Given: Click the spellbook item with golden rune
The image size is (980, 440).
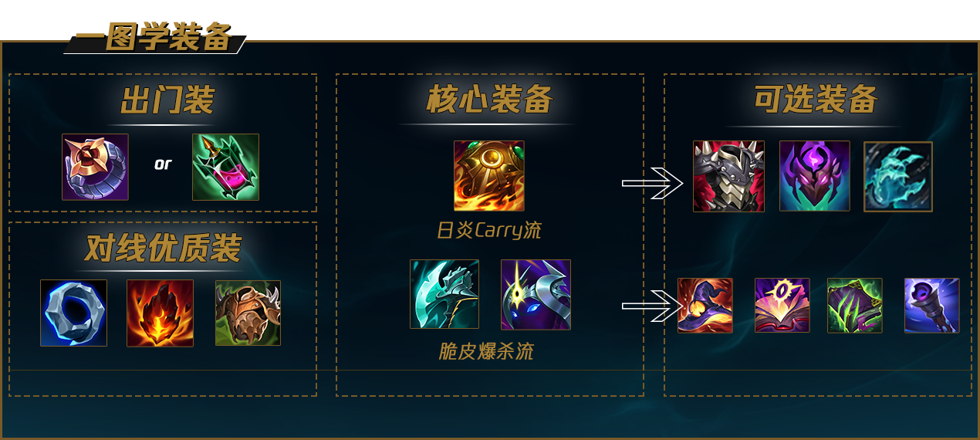Looking at the screenshot, I should pyautogui.click(x=782, y=306).
